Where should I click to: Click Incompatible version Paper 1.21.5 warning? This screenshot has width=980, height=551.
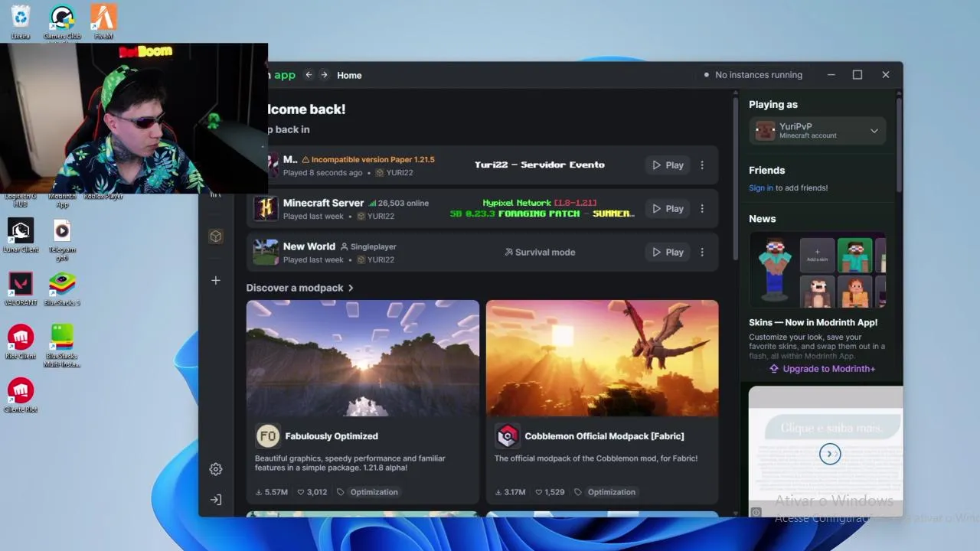point(368,159)
